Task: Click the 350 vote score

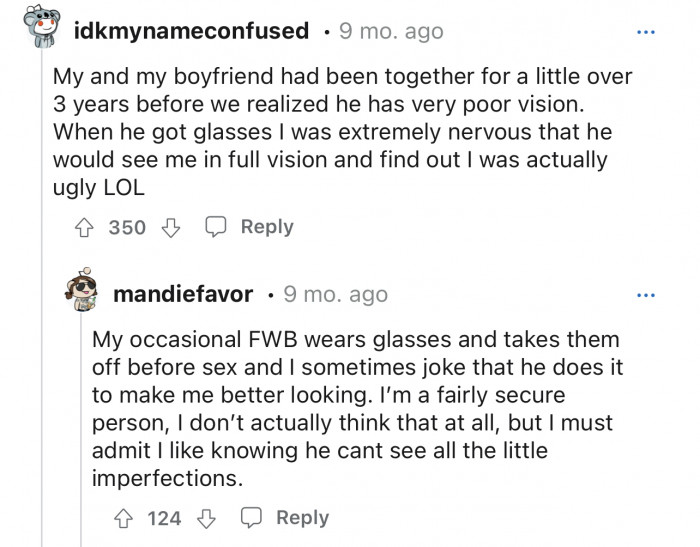Action: coord(127,228)
